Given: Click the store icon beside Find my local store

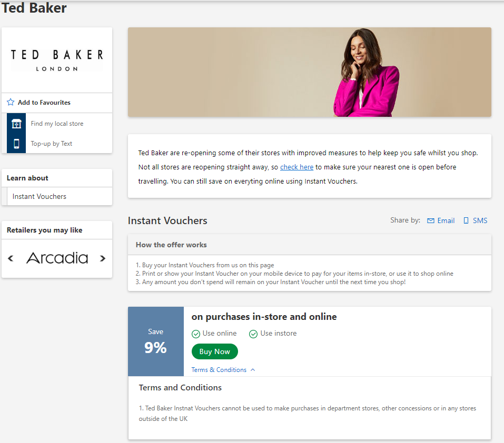Looking at the screenshot, I should (x=16, y=124).
